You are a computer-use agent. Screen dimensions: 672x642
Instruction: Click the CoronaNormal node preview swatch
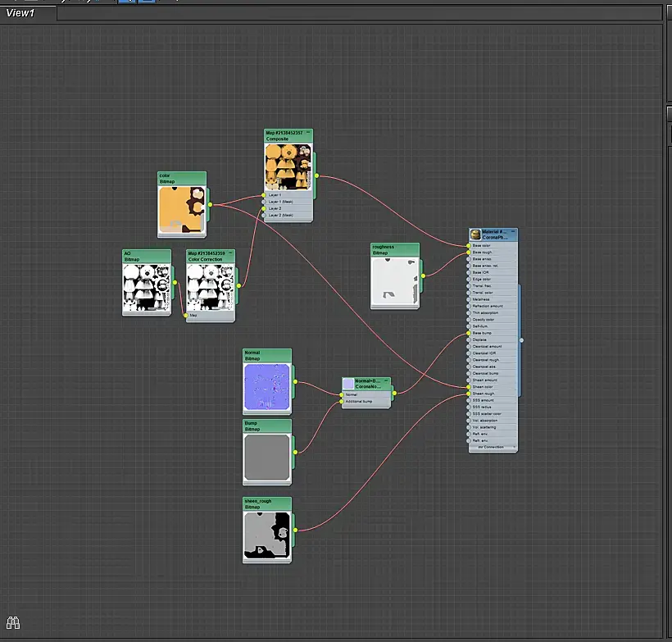tap(348, 383)
